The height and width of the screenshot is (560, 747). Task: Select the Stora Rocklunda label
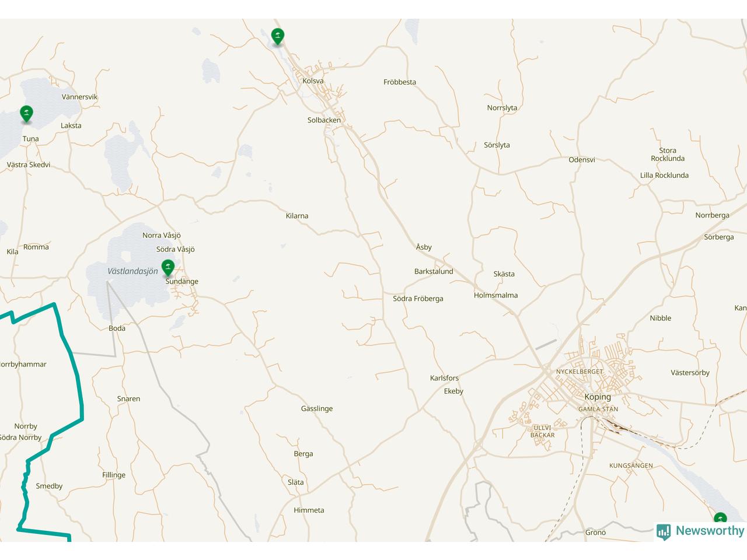(668, 155)
